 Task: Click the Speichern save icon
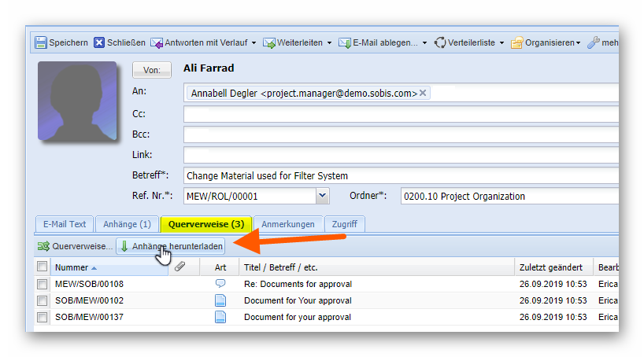41,42
